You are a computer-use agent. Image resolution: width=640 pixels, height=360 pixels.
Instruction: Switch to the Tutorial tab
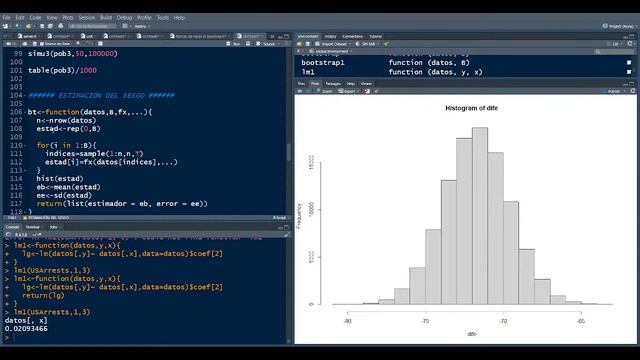coord(376,36)
